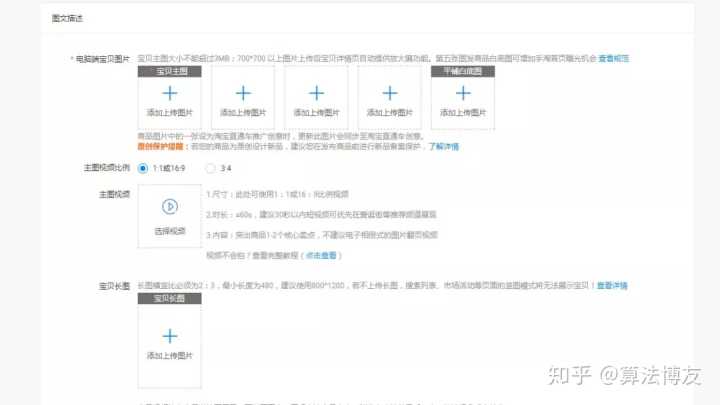
Task: Click the orange 原创保护提醒 notice text
Action: pos(161,146)
